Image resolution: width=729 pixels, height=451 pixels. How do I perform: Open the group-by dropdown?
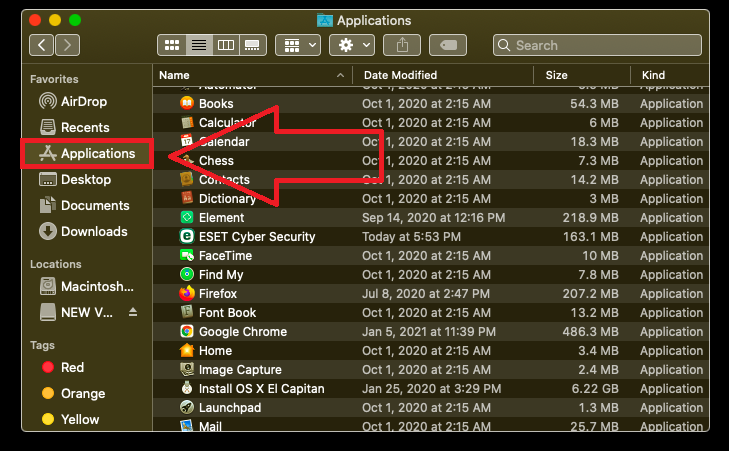(x=298, y=45)
